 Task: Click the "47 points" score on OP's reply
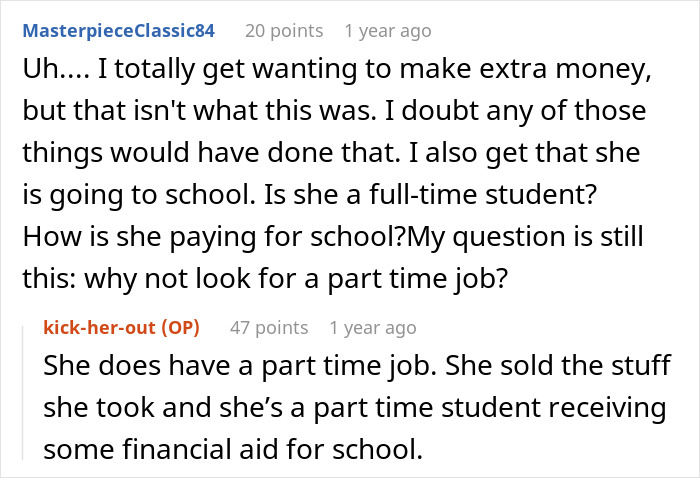pyautogui.click(x=267, y=327)
